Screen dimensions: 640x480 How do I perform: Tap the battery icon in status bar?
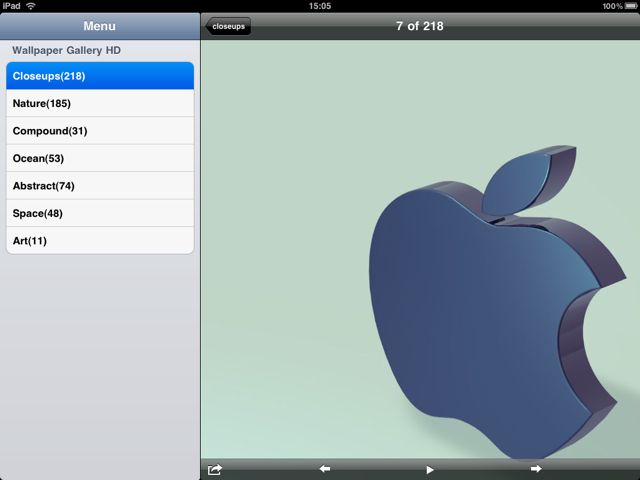(631, 6)
